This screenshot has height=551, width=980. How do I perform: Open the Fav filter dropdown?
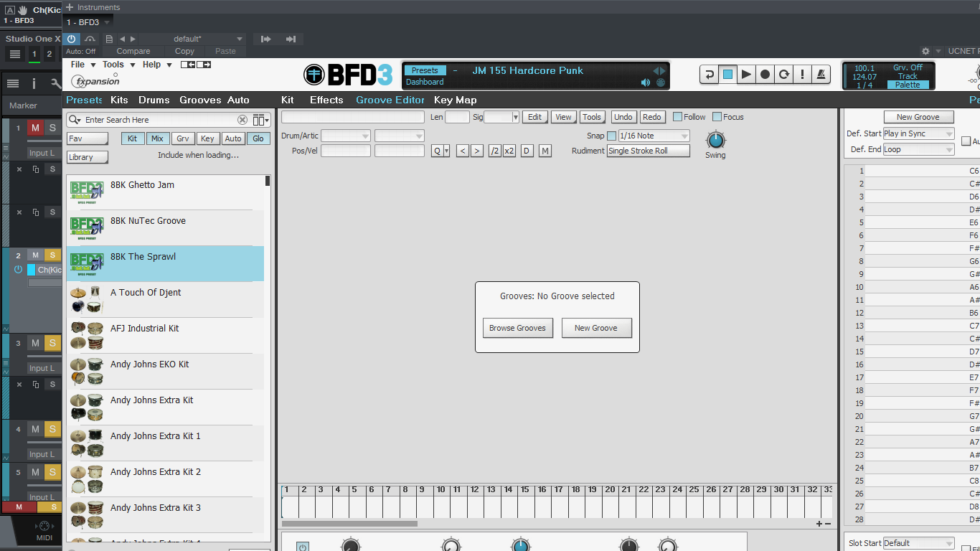(x=88, y=138)
